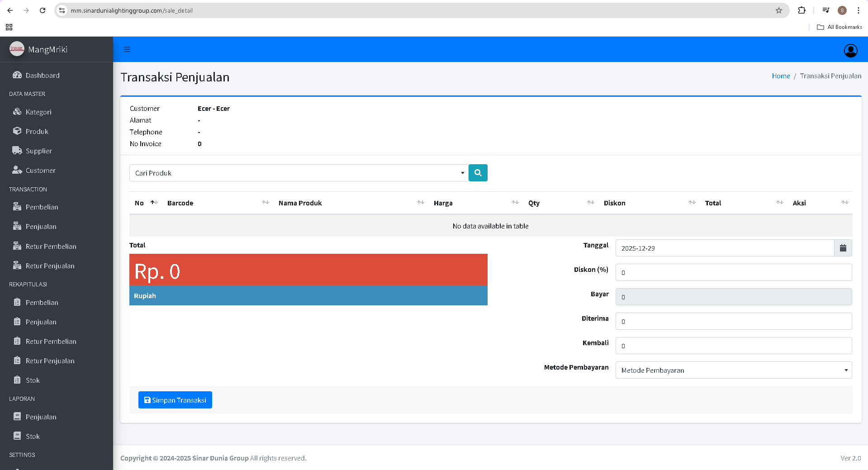Screen dimensions: 868x470
Task: Bookmark this page with star icon
Action: 778,10
